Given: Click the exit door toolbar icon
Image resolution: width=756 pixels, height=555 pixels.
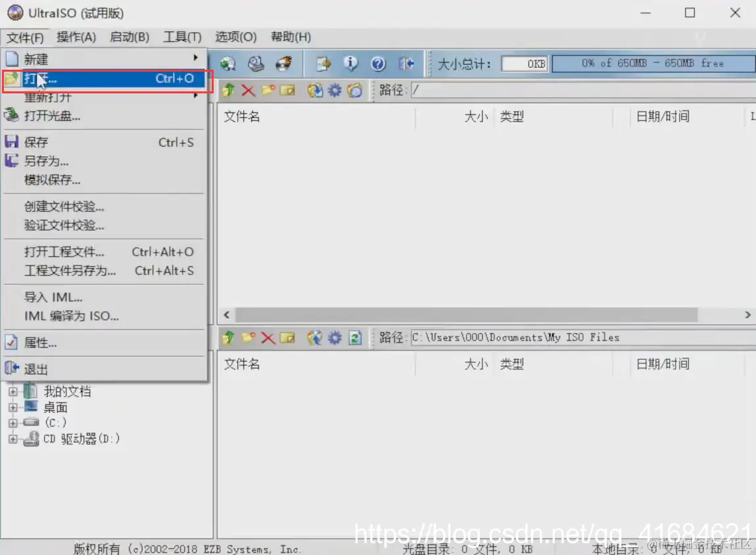Looking at the screenshot, I should coord(406,64).
